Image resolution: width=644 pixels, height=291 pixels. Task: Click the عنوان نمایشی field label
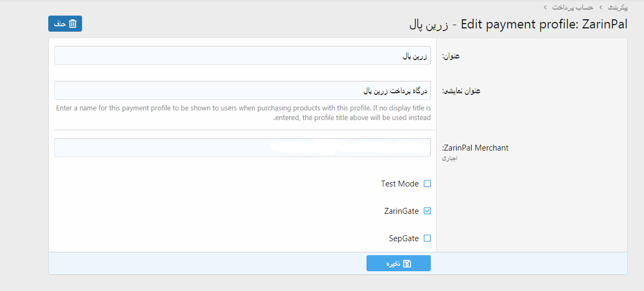click(461, 91)
